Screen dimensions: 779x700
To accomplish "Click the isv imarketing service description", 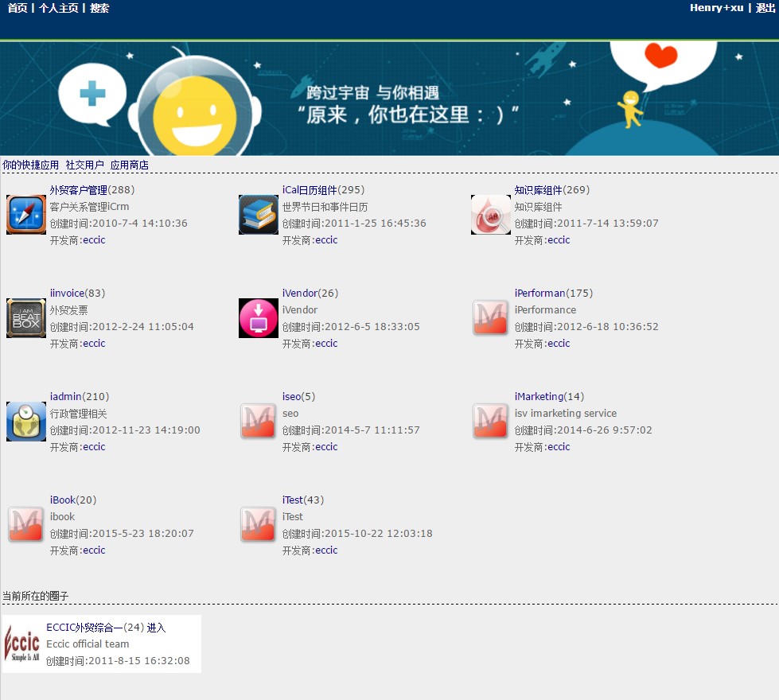I will coord(566,414).
